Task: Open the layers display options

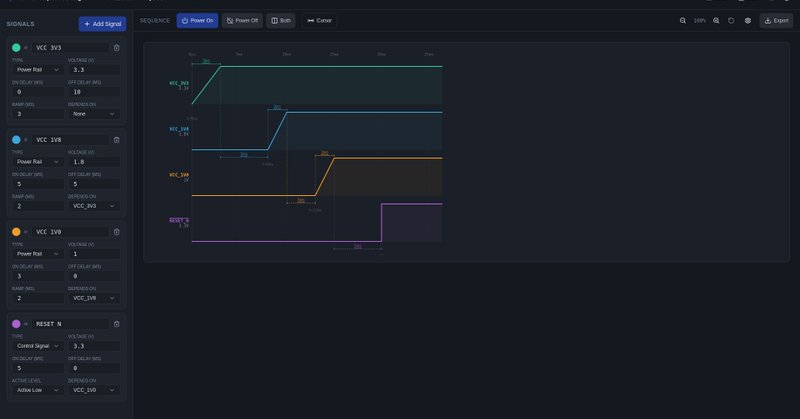Action: pyautogui.click(x=748, y=20)
